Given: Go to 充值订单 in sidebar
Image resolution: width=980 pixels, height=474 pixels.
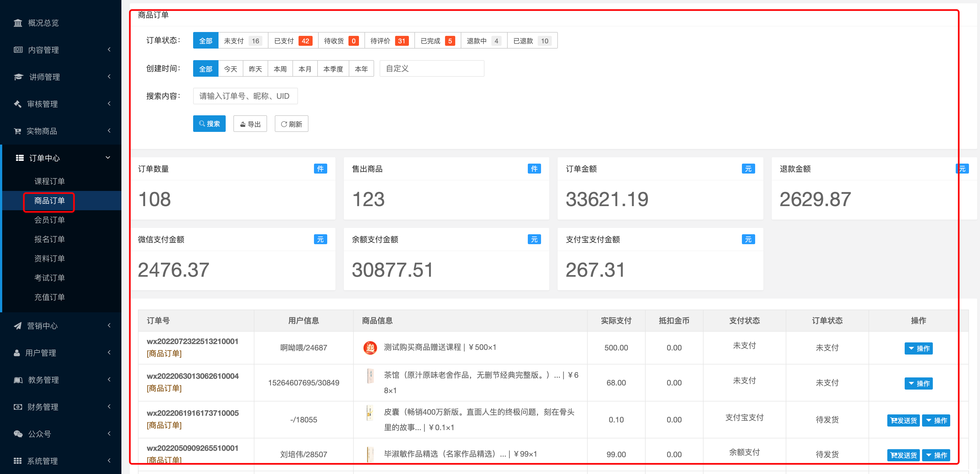Looking at the screenshot, I should pyautogui.click(x=49, y=297).
